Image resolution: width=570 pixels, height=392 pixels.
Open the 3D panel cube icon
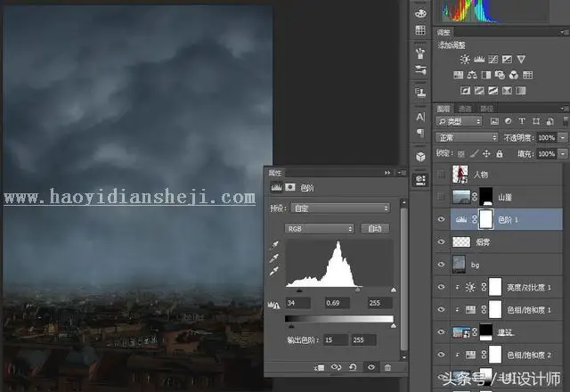point(420,157)
